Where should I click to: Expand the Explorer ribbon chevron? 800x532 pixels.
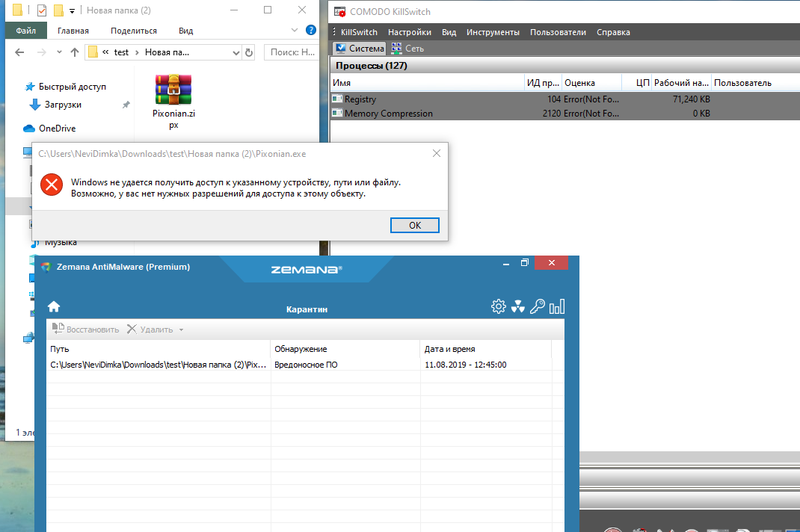(295, 30)
